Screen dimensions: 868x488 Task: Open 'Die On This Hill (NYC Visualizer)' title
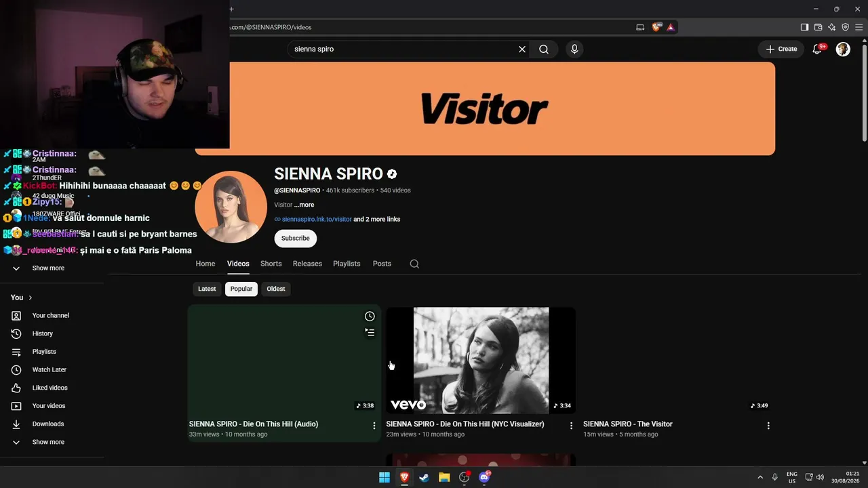pos(465,424)
